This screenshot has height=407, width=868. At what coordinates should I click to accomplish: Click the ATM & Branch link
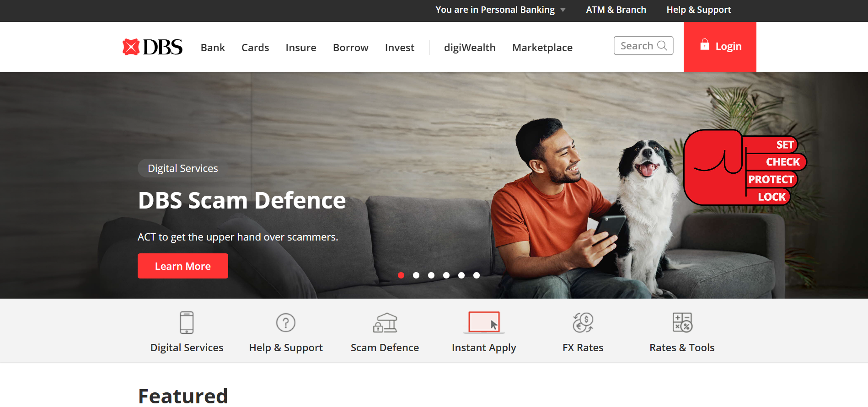pyautogui.click(x=616, y=10)
